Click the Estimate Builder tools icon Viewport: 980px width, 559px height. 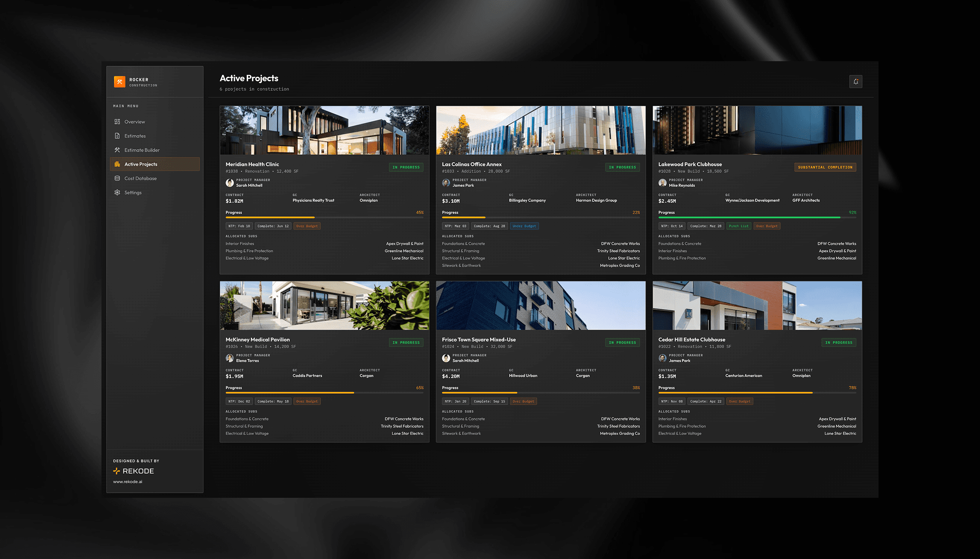pyautogui.click(x=117, y=150)
